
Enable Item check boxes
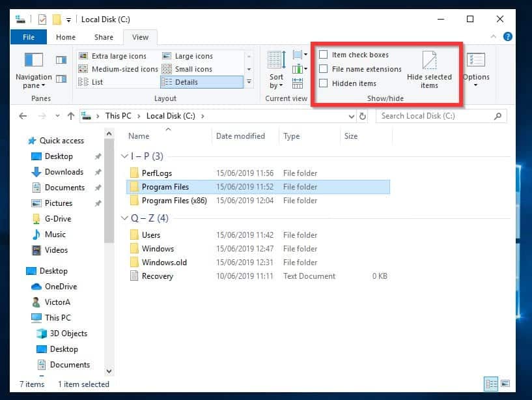[x=324, y=55]
